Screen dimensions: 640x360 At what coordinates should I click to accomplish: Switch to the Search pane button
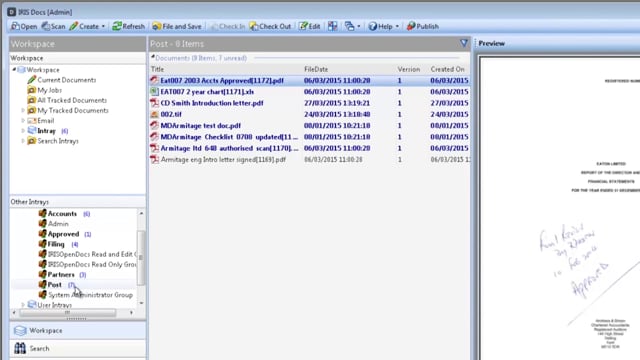point(78,349)
